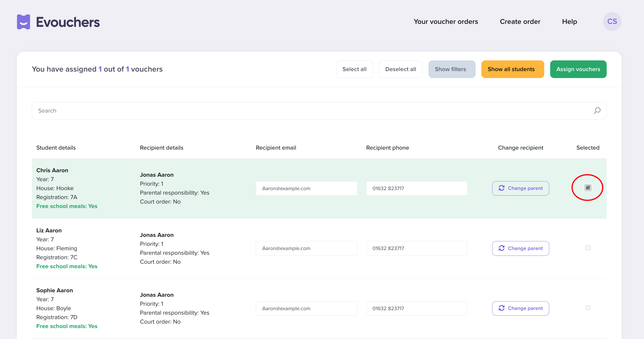This screenshot has height=339, width=644.
Task: Show filters for the student list
Action: pyautogui.click(x=452, y=69)
